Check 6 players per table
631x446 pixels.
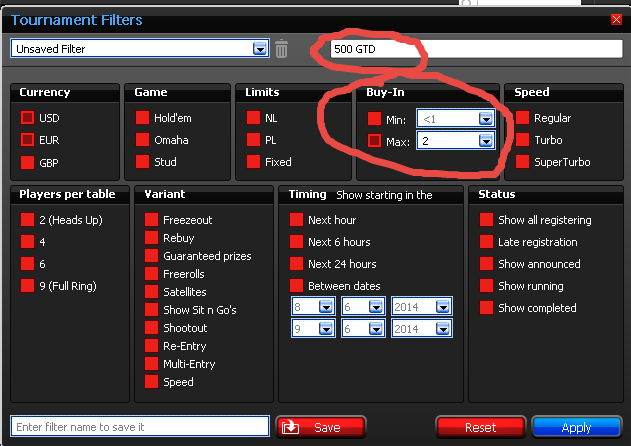(x=27, y=264)
